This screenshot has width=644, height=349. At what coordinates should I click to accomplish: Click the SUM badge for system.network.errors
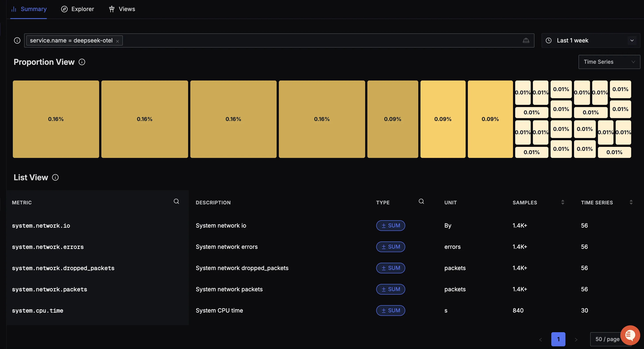[x=391, y=247]
